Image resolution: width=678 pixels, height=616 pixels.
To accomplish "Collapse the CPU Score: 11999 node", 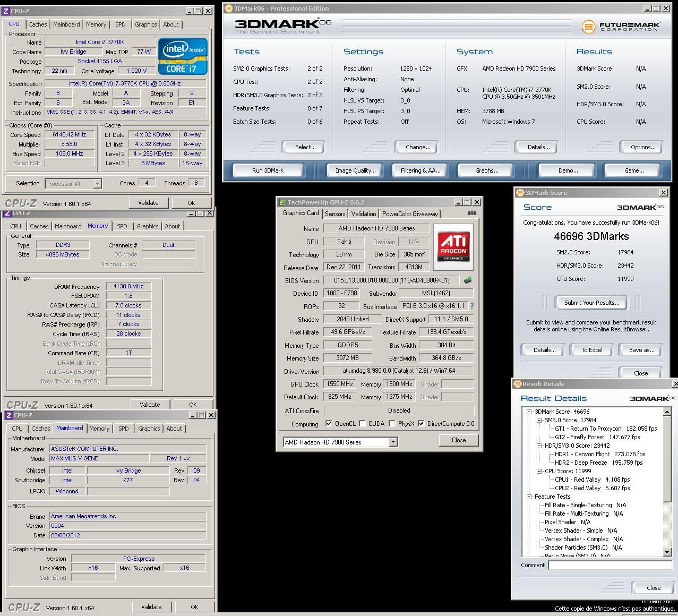I will click(x=539, y=471).
